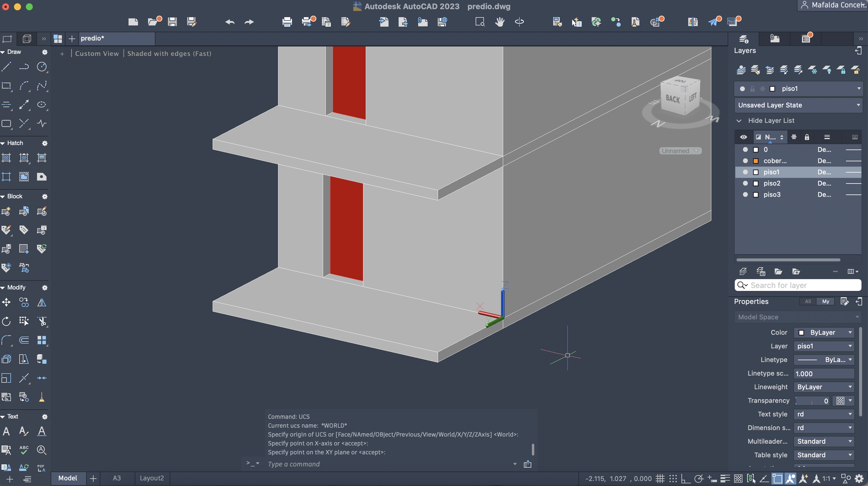868x486 pixels.
Task: Click the Hatch tool icon
Action: (x=7, y=158)
